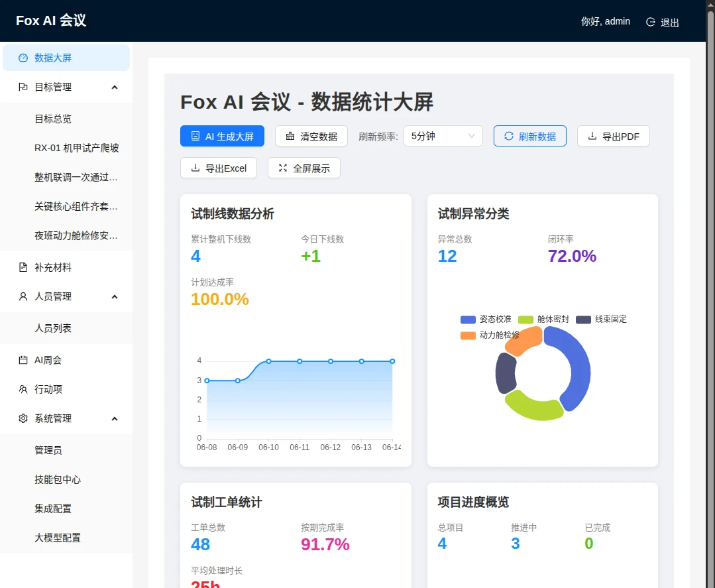The width and height of the screenshot is (715, 588).
Task: Open the 数据大屏 menu item
Action: point(66,58)
